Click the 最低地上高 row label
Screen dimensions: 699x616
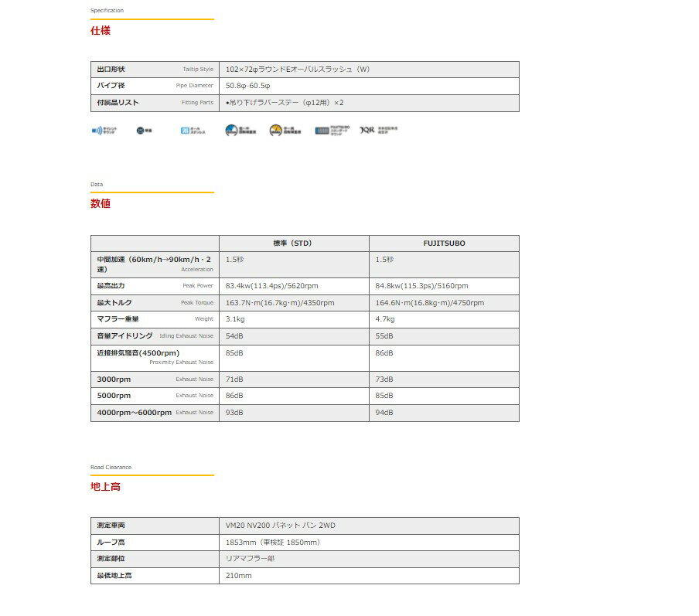click(x=155, y=576)
